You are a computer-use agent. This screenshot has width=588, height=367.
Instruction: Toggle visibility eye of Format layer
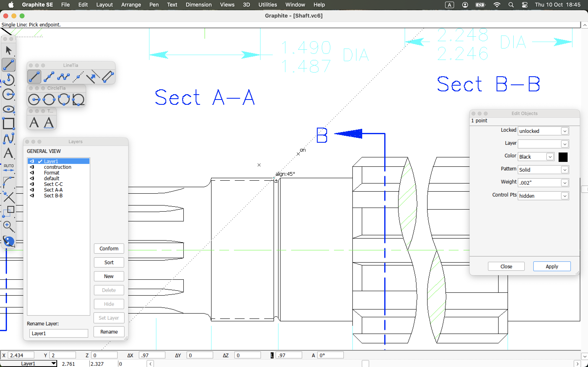click(x=32, y=172)
